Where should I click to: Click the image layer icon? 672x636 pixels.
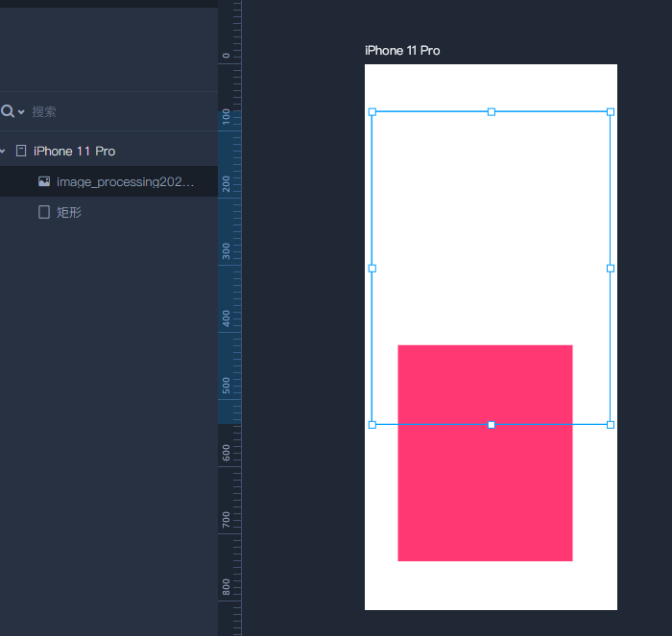44,181
